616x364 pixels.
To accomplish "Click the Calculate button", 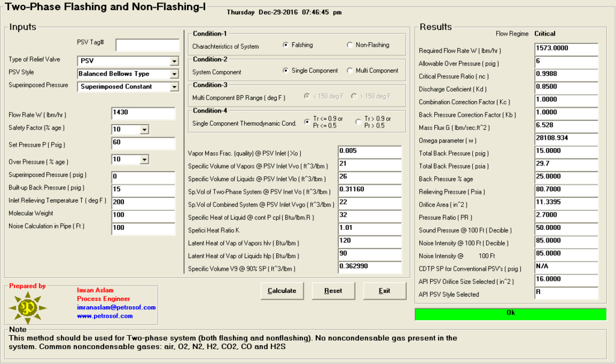I will click(282, 291).
